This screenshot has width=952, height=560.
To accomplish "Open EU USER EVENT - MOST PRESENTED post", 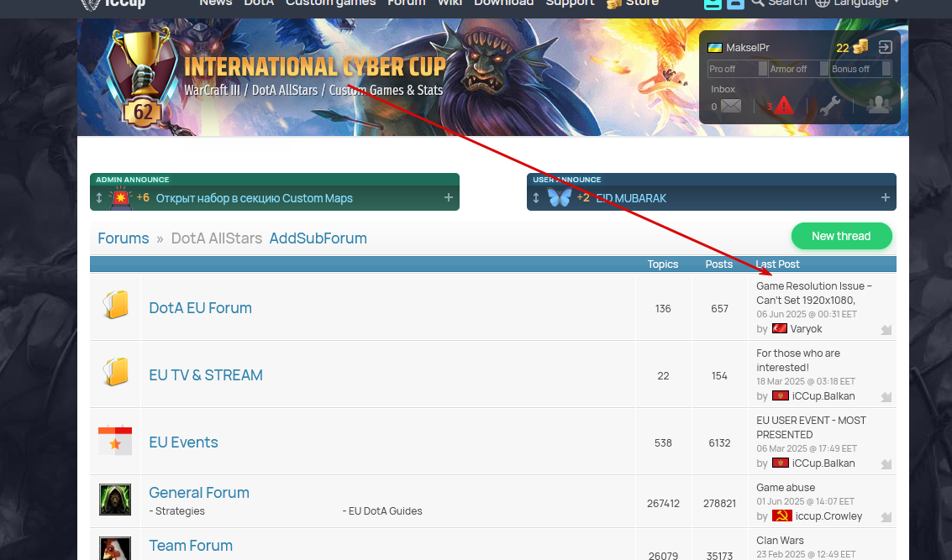I will 811,427.
